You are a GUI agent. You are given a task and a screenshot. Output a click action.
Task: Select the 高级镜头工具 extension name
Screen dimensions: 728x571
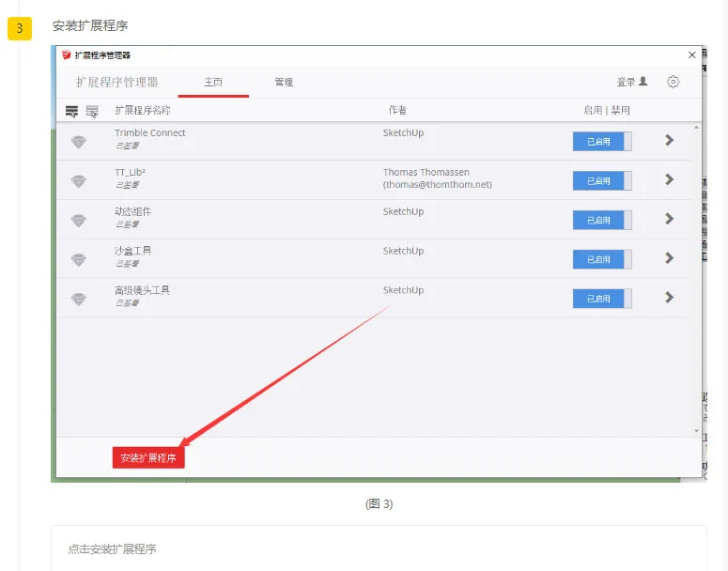click(x=142, y=290)
